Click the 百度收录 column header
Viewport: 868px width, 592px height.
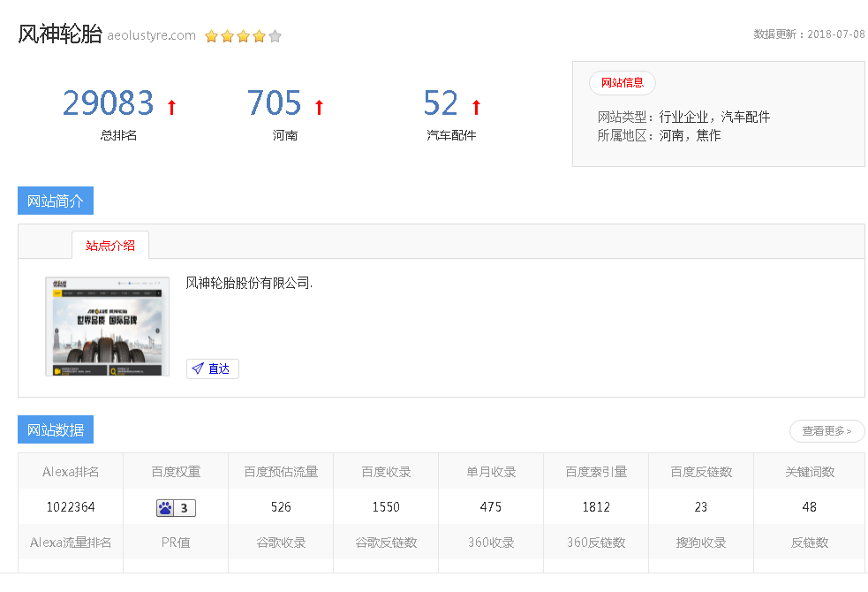386,472
